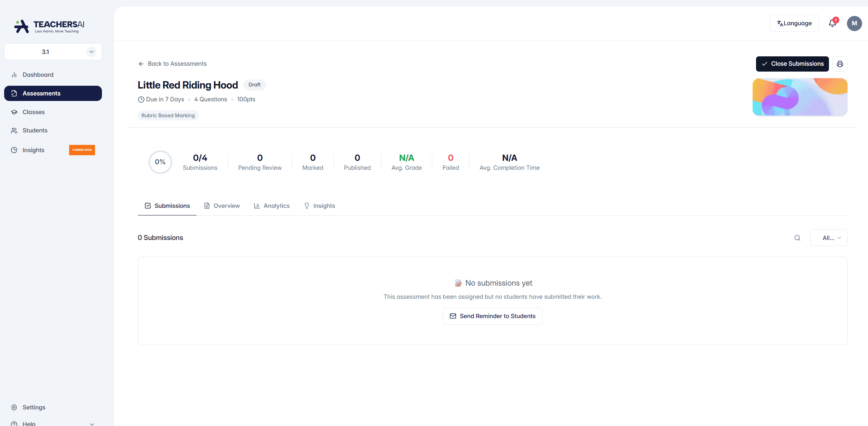Click the print icon next to Close Submissions
Viewport: 868px width, 426px height.
click(x=840, y=64)
